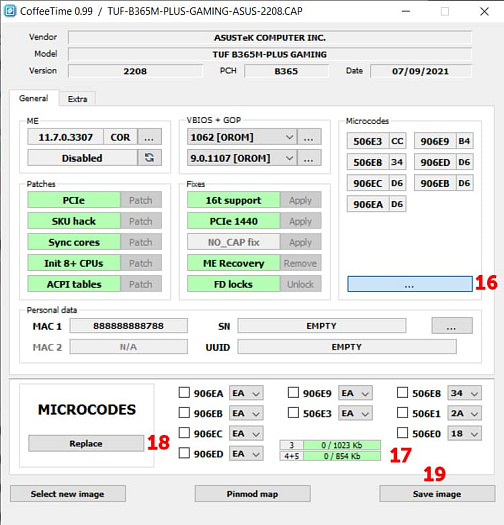The width and height of the screenshot is (504, 525).
Task: Click the 906ED D6 microcode entry
Action: [444, 162]
